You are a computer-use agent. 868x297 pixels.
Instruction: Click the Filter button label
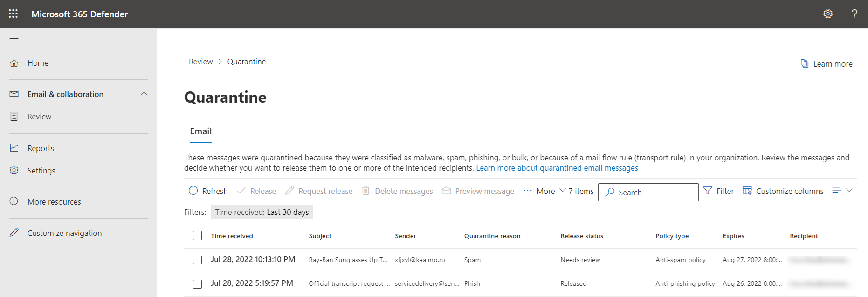[x=725, y=191]
